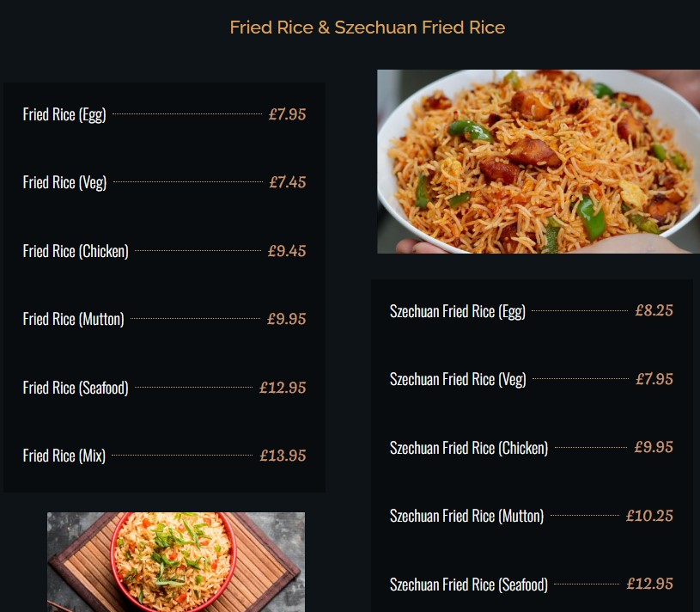Click Szechuan Fried Rice (Egg)

point(457,311)
